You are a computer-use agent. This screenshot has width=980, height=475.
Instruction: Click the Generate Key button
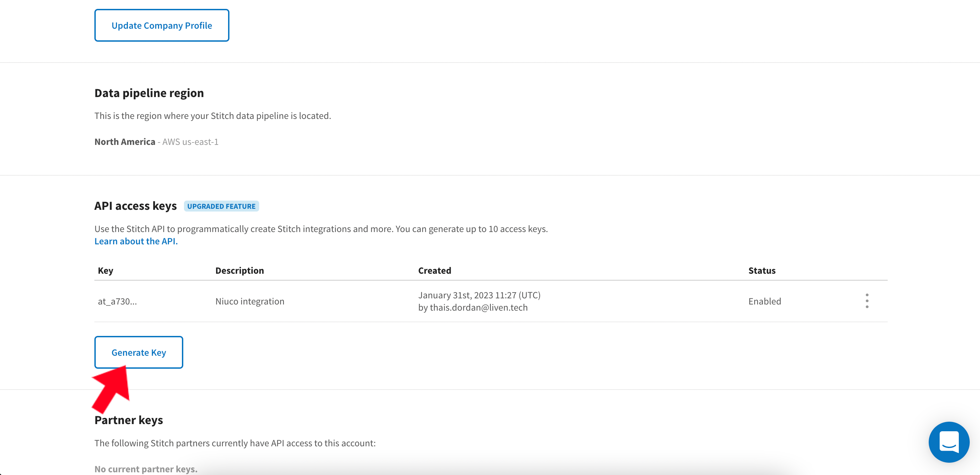pos(138,352)
